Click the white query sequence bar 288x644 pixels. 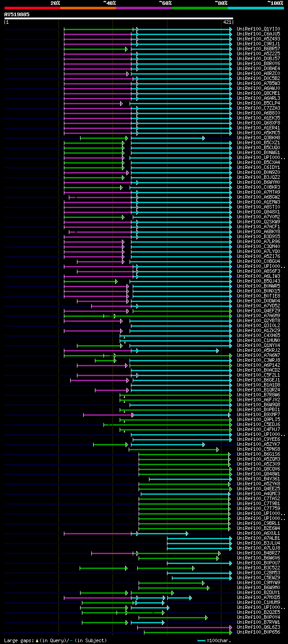pos(119,18)
